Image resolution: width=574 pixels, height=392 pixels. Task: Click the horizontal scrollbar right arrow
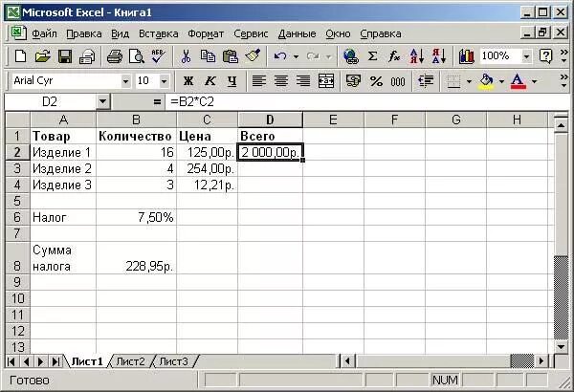541,361
